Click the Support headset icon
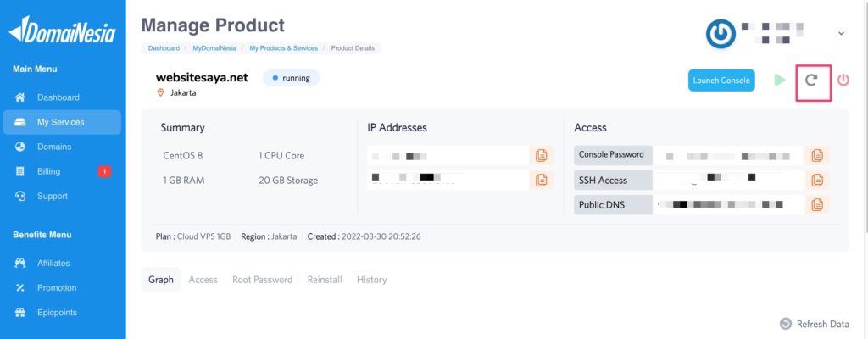Viewport: 868px width, 339px height. tap(20, 196)
